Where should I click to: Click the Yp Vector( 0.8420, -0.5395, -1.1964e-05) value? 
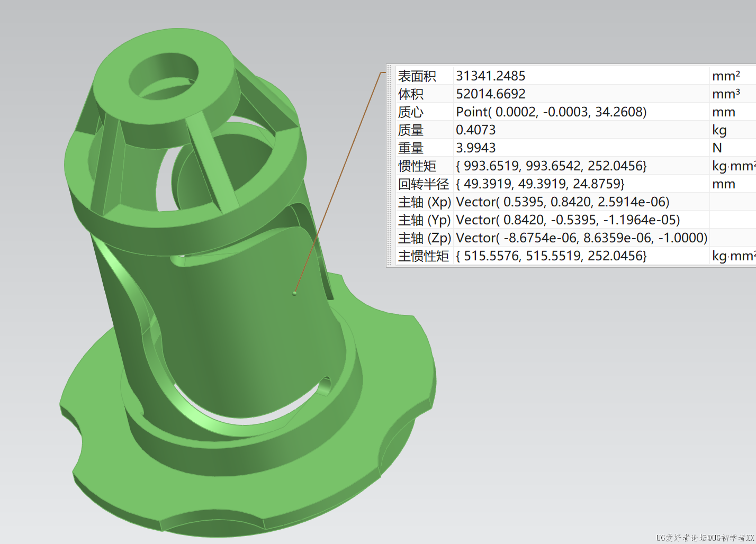(x=568, y=220)
